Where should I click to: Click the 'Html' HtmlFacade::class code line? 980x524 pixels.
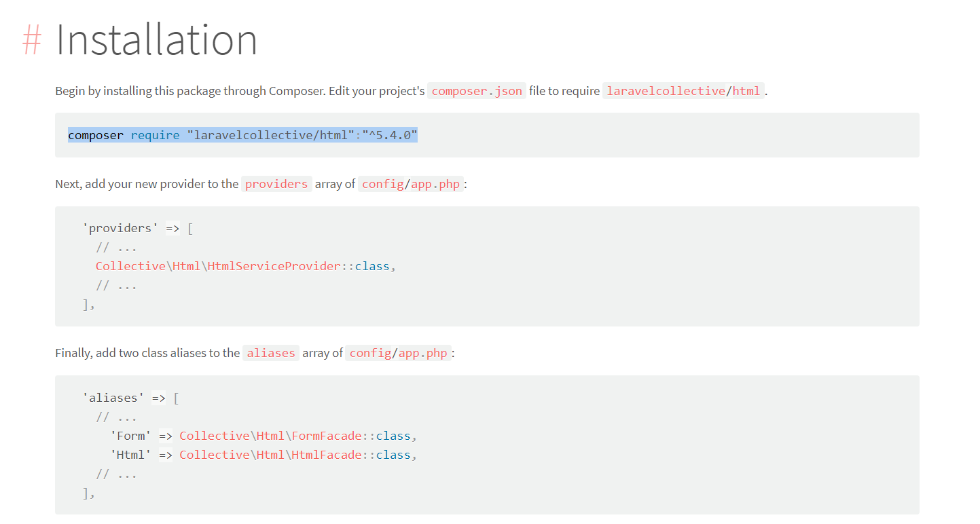(x=264, y=455)
